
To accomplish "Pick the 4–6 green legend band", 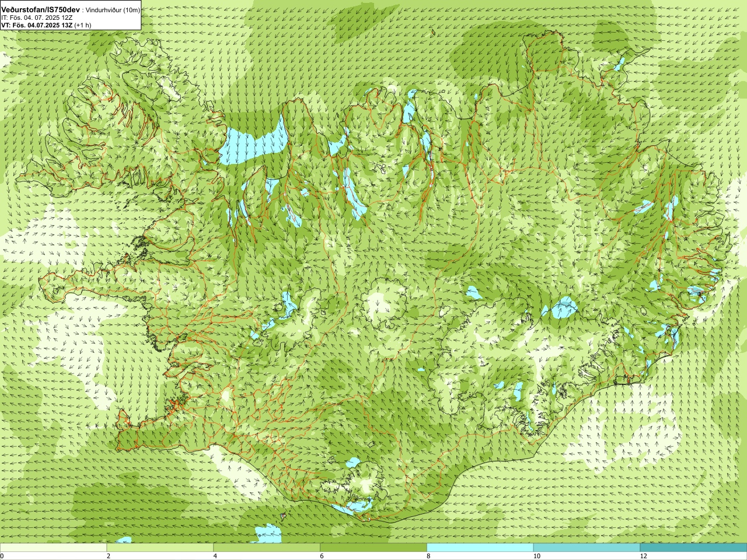I will click(267, 548).
